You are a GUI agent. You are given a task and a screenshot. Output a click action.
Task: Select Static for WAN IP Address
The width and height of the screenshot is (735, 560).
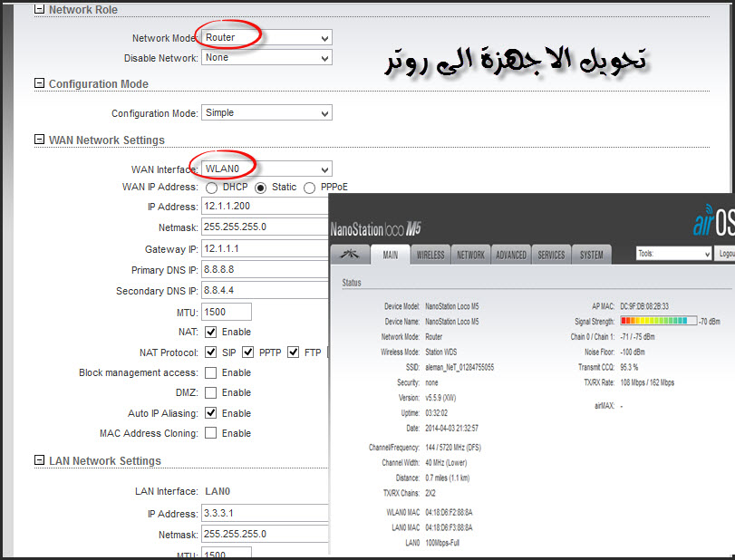[x=261, y=188]
